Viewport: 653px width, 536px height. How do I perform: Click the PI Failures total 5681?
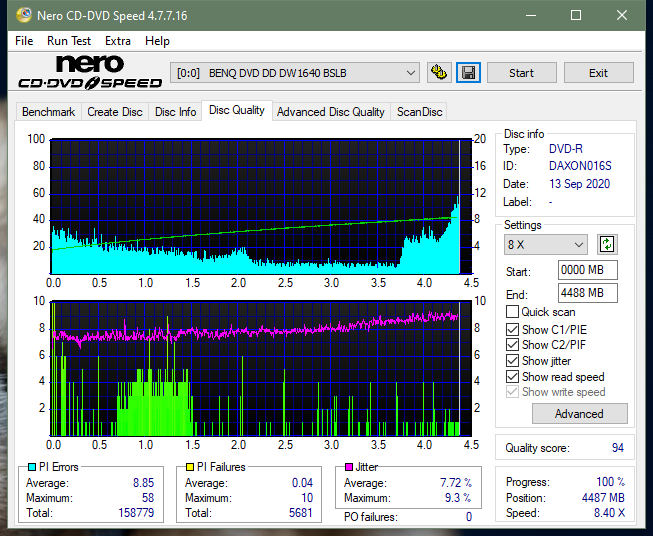tap(301, 513)
